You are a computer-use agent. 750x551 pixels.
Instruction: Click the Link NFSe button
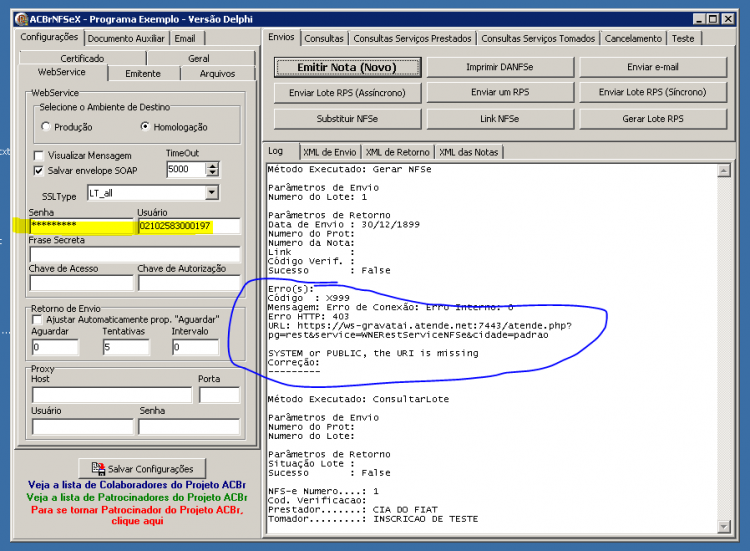tap(500, 119)
